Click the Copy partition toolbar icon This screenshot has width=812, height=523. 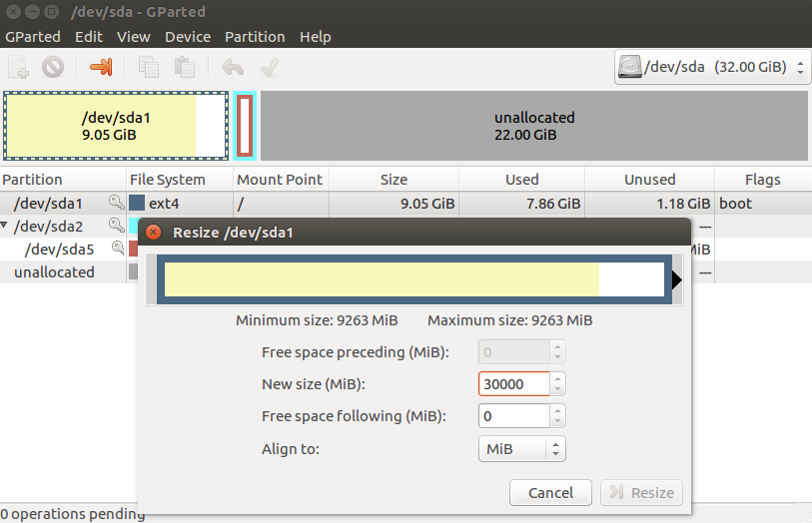149,67
